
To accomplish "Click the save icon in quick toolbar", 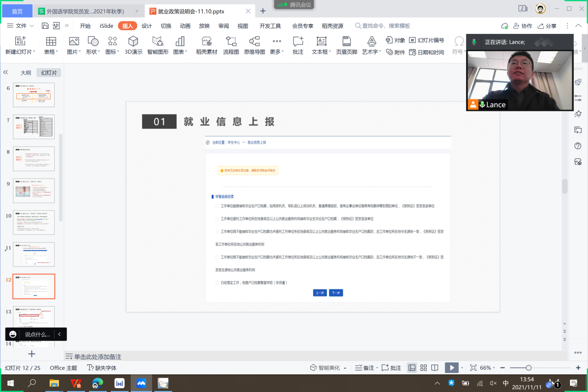I will 45,26.
